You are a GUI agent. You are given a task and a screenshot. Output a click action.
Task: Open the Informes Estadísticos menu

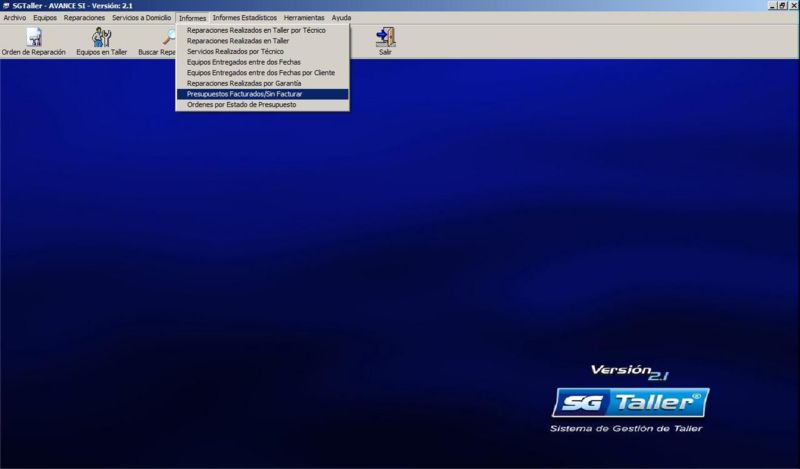pyautogui.click(x=244, y=18)
